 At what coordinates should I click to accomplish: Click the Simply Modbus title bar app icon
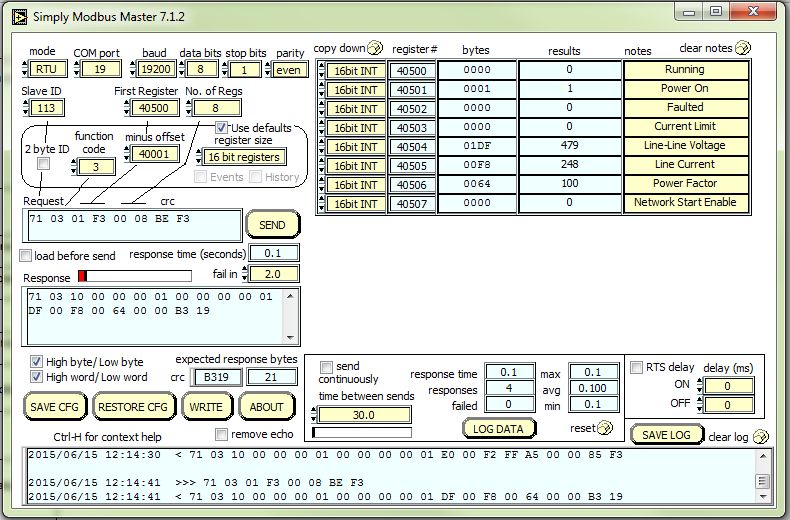tap(19, 17)
